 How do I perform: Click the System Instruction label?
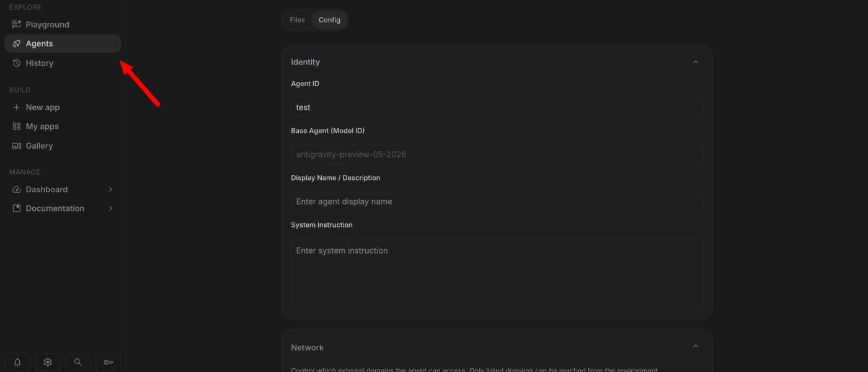322,225
